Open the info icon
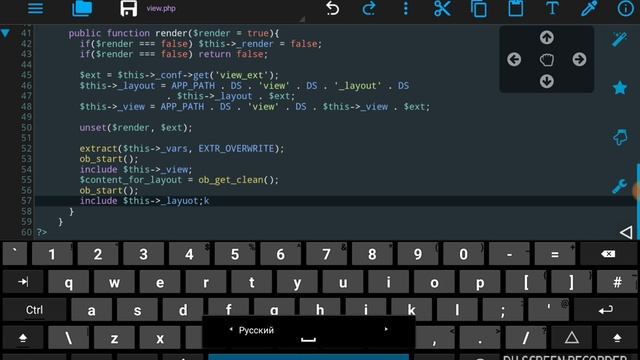The width and height of the screenshot is (640, 360). pyautogui.click(x=626, y=8)
